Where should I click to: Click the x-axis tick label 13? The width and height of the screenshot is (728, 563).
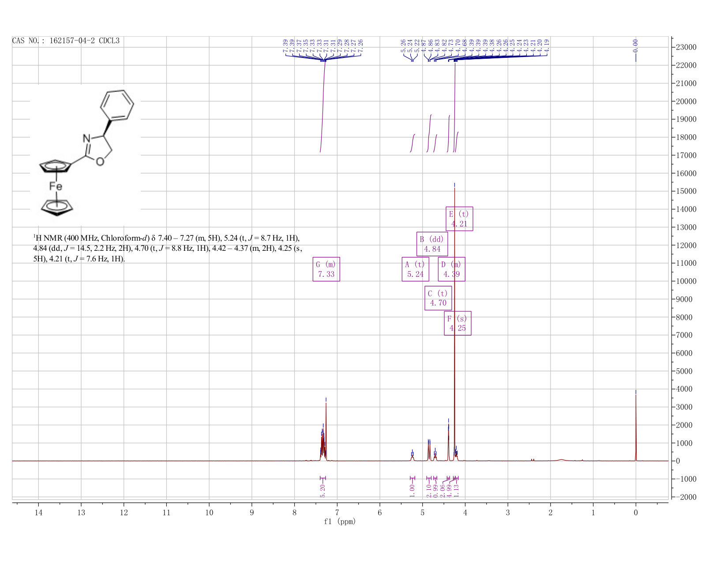click(81, 512)
